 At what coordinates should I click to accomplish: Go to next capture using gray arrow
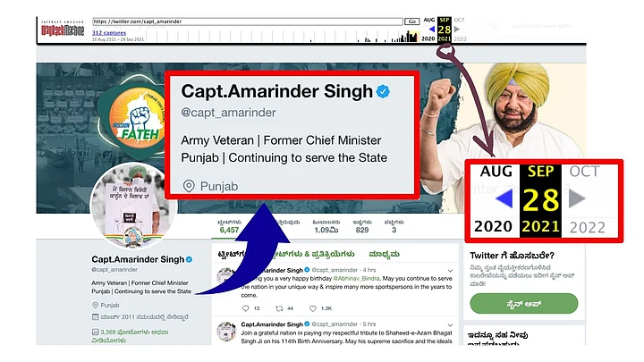[x=457, y=29]
